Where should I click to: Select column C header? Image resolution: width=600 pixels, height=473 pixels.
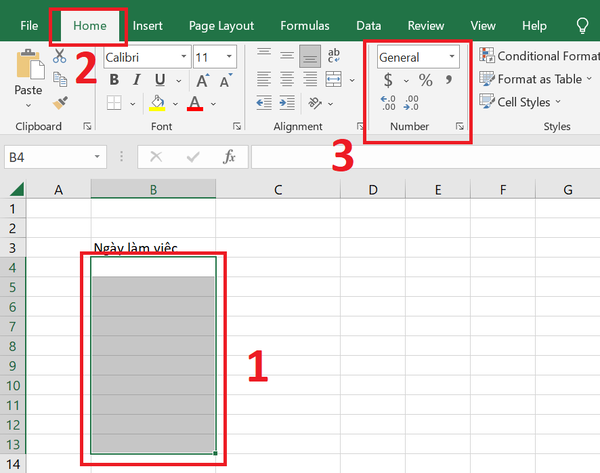(278, 189)
